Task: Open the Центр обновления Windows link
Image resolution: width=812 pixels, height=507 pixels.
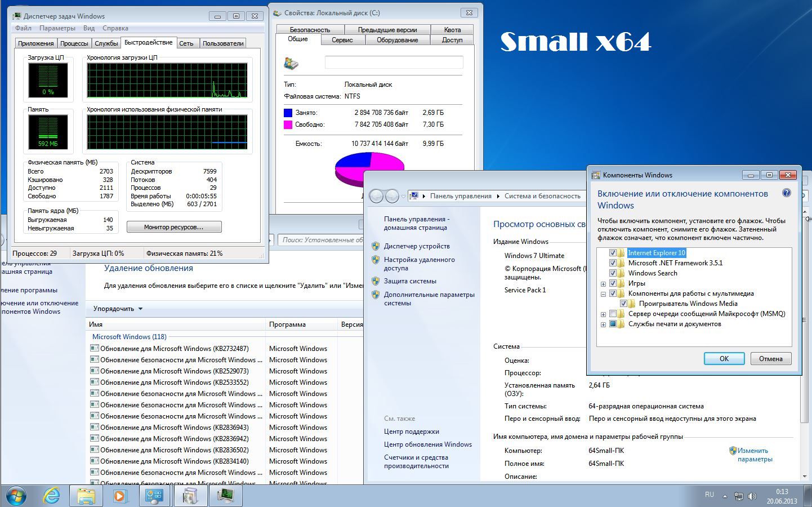Action: (428, 444)
